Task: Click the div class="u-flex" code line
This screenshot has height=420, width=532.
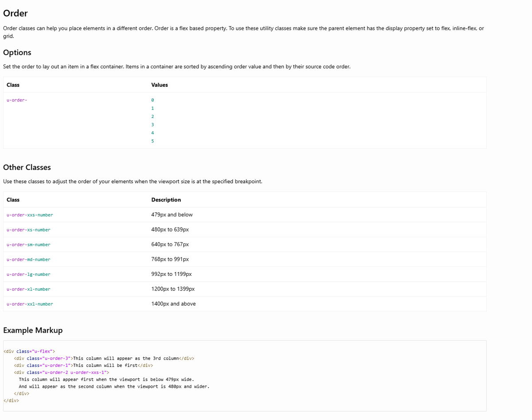Action: (29, 351)
